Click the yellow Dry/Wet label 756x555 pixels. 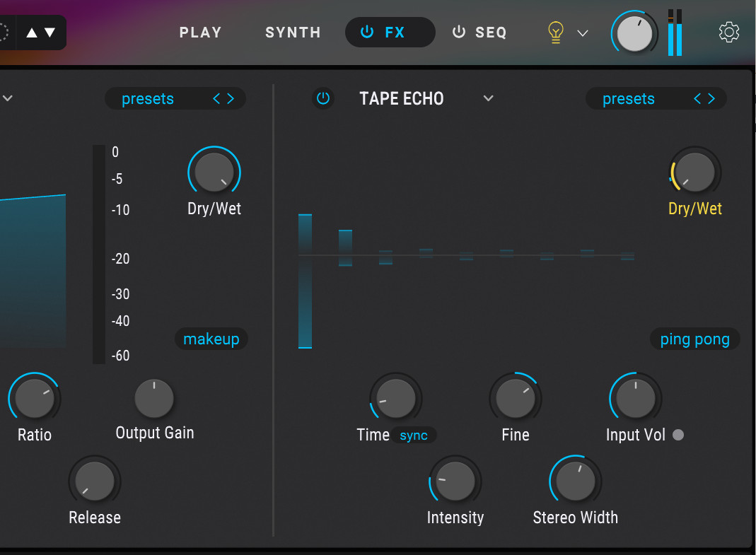point(694,209)
